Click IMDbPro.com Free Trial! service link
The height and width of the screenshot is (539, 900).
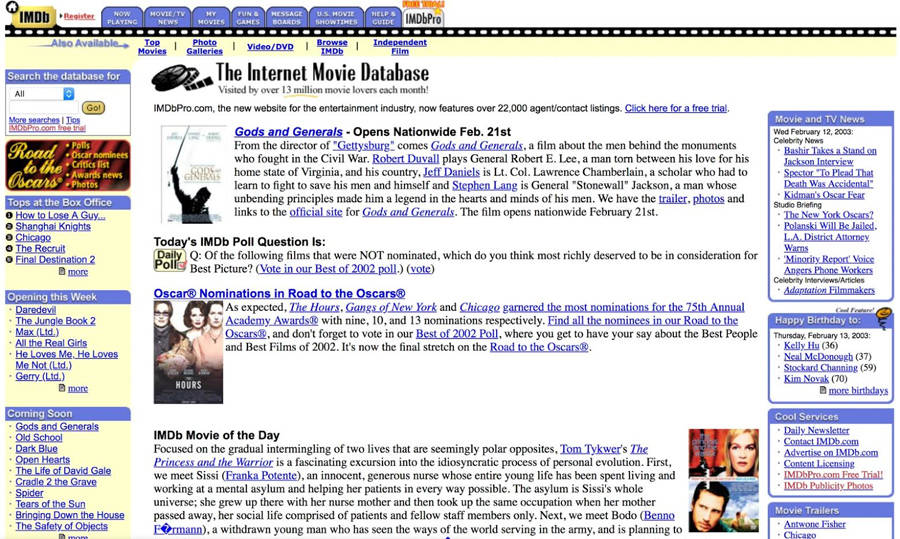pyautogui.click(x=833, y=475)
